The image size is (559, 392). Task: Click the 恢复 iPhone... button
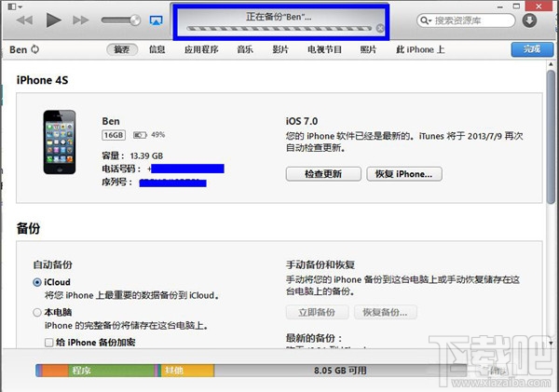click(404, 174)
